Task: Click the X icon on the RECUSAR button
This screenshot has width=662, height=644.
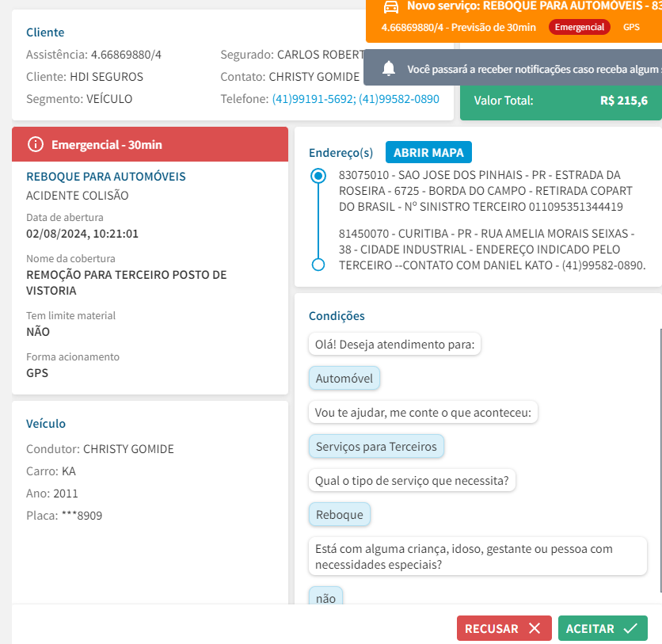Action: (x=535, y=628)
